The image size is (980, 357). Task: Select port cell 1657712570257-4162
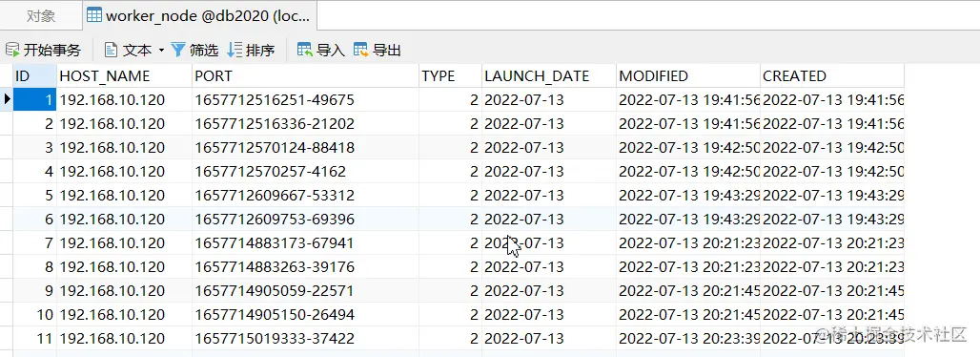pos(306,171)
